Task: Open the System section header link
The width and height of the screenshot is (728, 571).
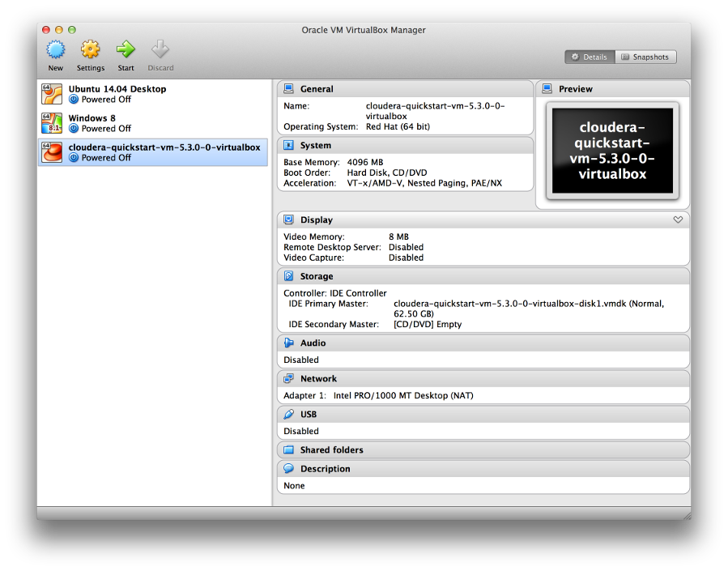Action: [316, 145]
